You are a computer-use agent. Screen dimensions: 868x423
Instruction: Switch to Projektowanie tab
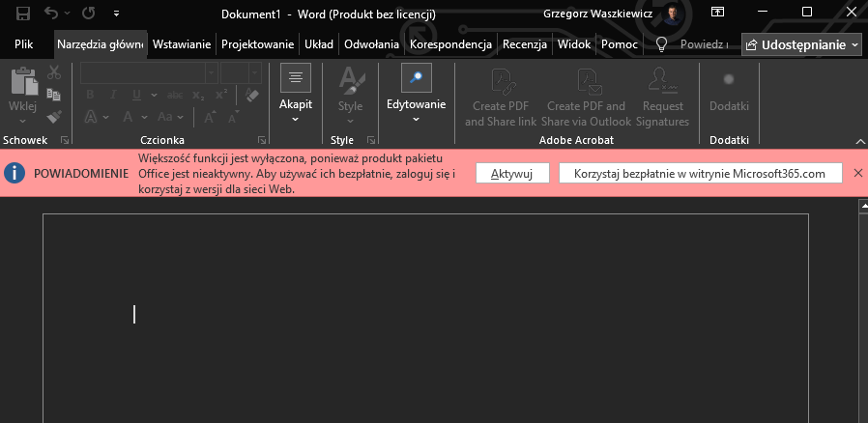[257, 44]
